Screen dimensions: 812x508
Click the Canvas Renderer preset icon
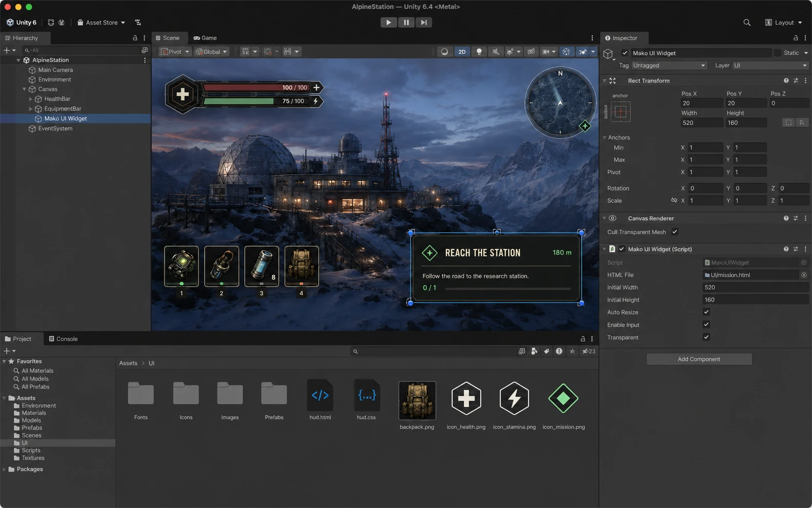[796, 218]
